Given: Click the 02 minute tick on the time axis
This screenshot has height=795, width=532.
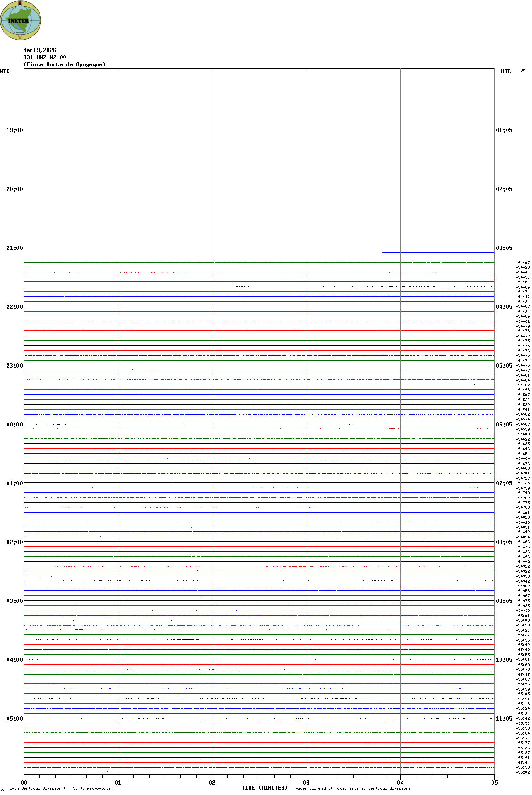Looking at the screenshot, I should [212, 783].
